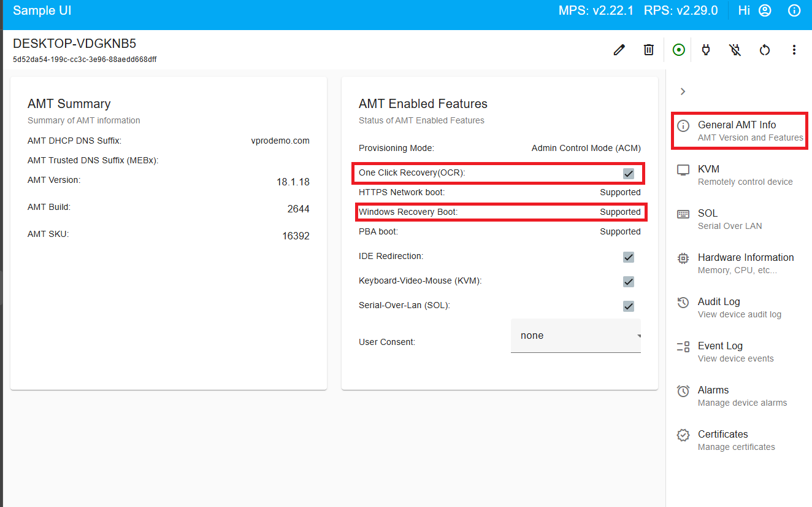Open the User Consent dropdown showing none

coord(575,335)
